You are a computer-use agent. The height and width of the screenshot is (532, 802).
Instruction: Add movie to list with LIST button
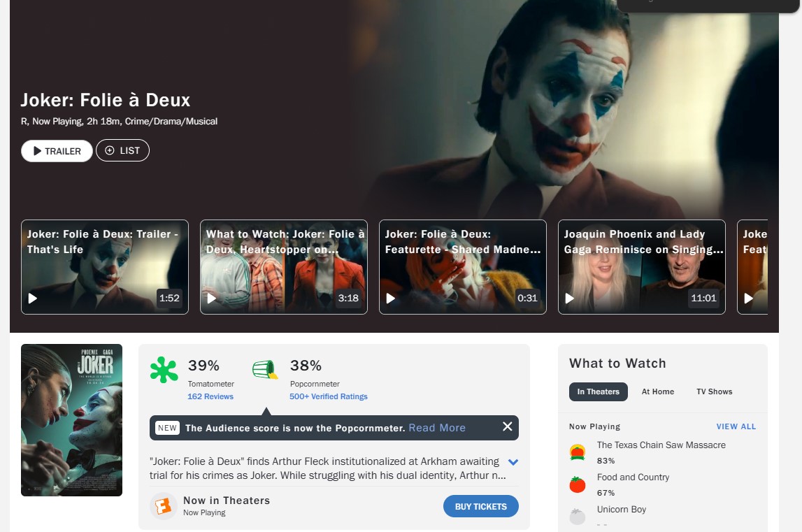pos(123,150)
